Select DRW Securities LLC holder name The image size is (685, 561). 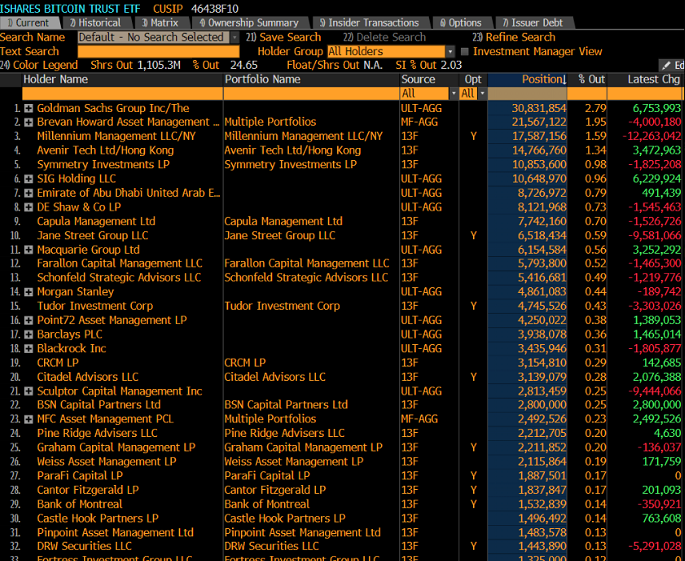tap(84, 547)
